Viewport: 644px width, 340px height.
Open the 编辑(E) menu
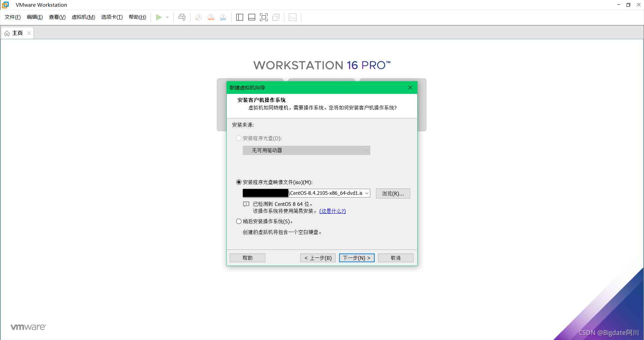coord(35,17)
